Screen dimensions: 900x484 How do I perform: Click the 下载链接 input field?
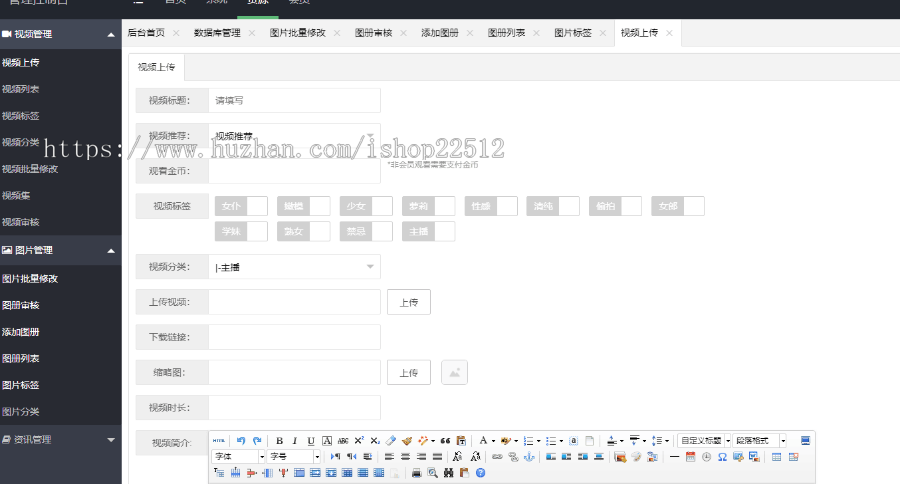(x=294, y=337)
